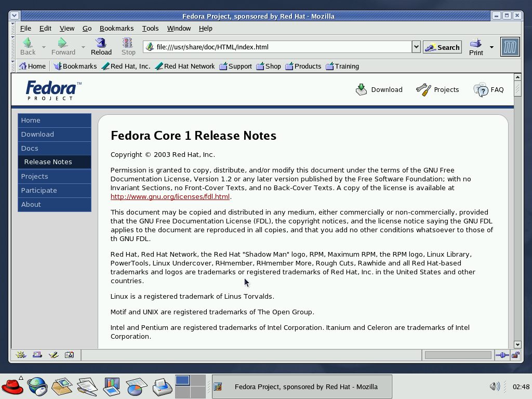Open About in sidebar navigation
The width and height of the screenshot is (532, 399).
click(54, 205)
